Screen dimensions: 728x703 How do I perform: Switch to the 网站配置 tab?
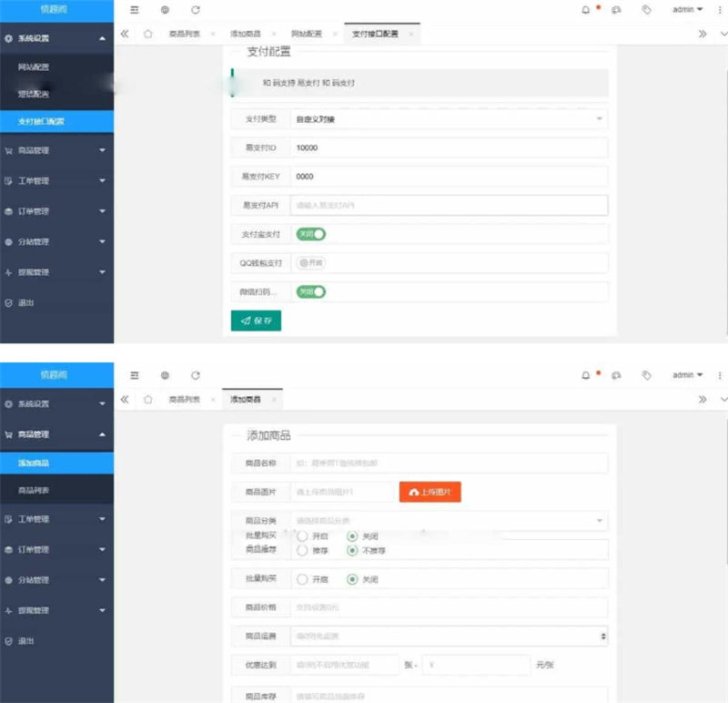pyautogui.click(x=306, y=34)
